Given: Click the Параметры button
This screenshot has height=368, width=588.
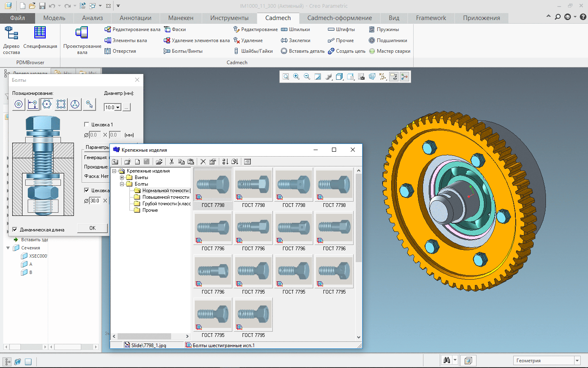Looking at the screenshot, I should pyautogui.click(x=97, y=147).
